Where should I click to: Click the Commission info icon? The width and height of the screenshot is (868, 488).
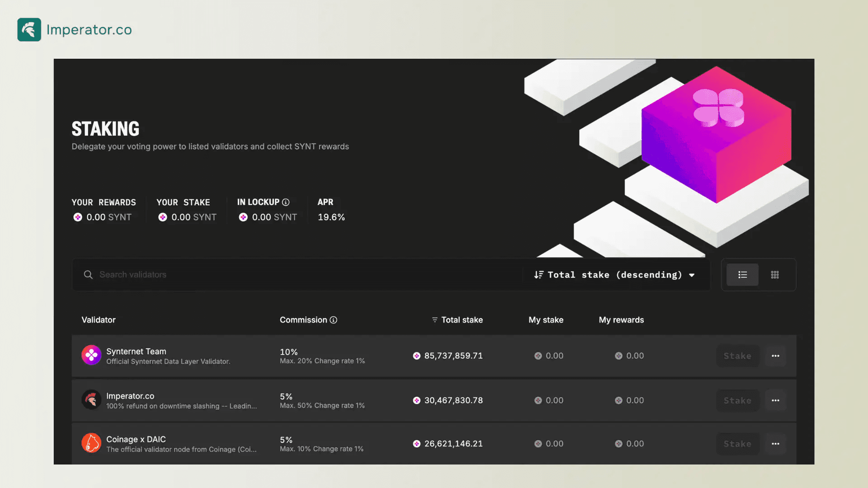[334, 320]
